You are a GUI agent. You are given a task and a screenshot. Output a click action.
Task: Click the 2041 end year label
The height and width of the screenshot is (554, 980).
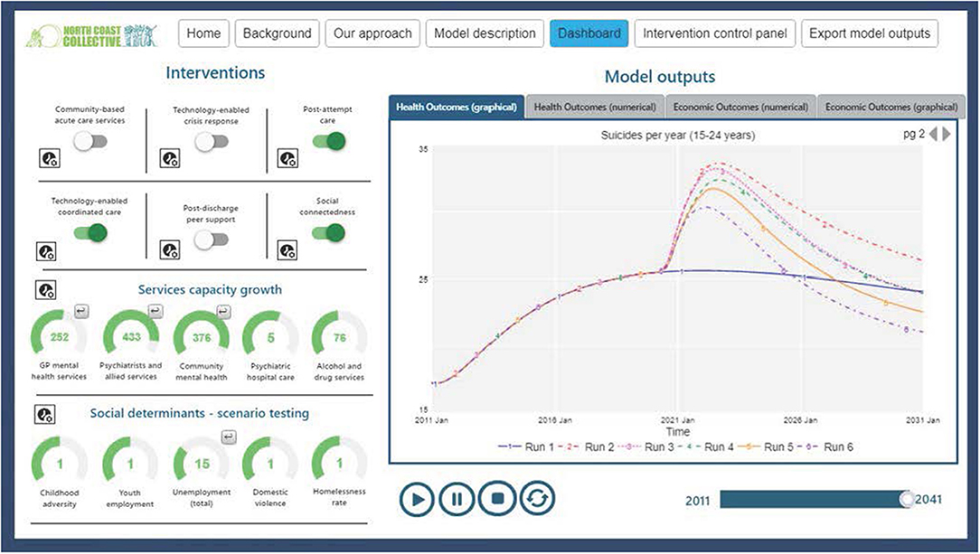pos(928,499)
